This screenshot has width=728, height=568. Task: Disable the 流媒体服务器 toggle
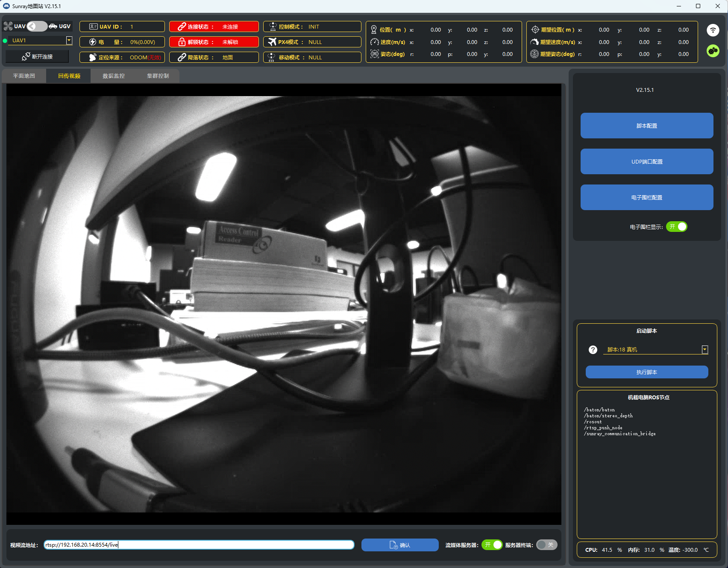pos(492,545)
